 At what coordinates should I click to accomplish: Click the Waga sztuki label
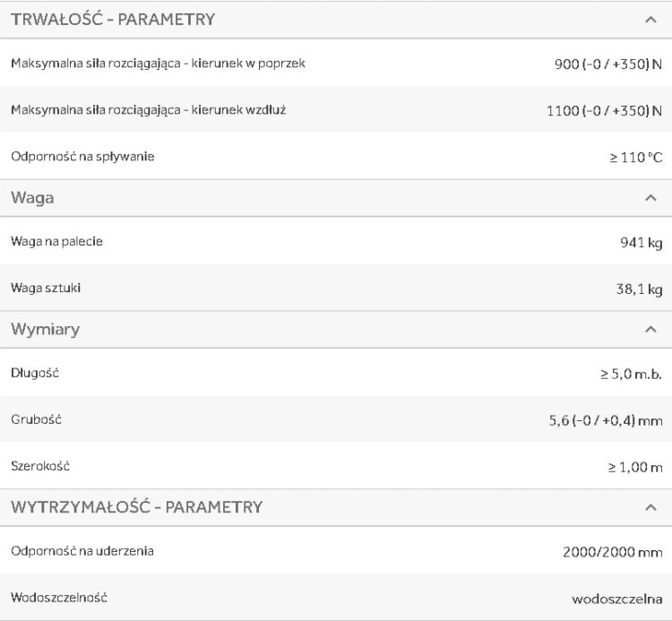[46, 288]
